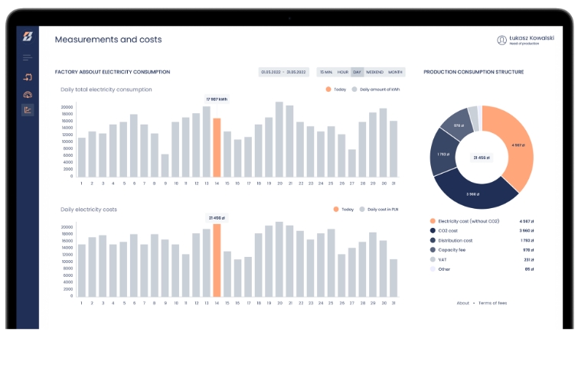Open the factory device sidebar icon
The height and width of the screenshot is (387, 588).
tap(28, 77)
